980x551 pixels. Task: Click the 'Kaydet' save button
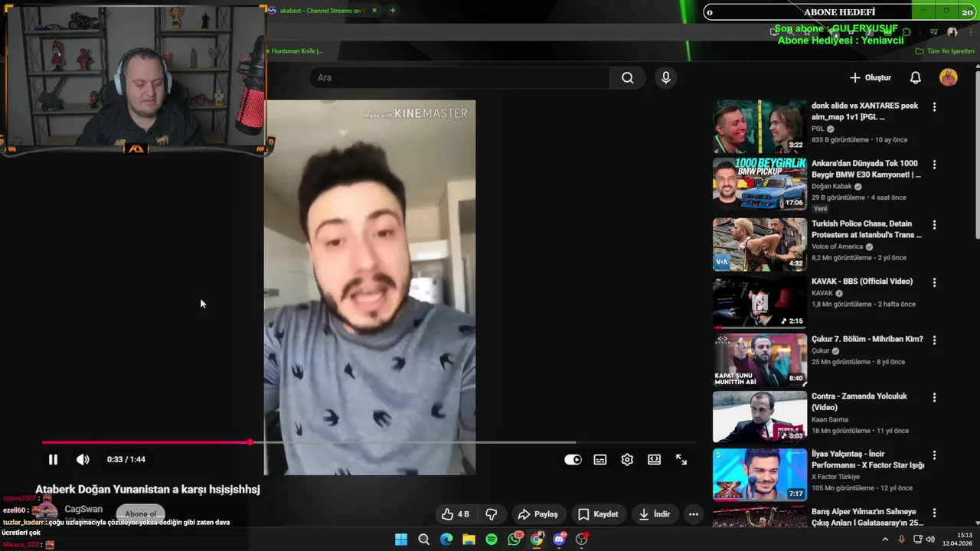598,514
